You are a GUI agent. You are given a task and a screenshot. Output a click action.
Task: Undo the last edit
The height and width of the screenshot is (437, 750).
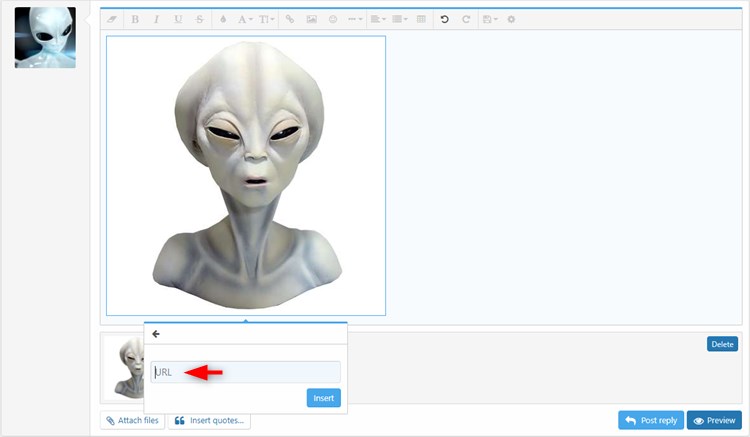[445, 19]
